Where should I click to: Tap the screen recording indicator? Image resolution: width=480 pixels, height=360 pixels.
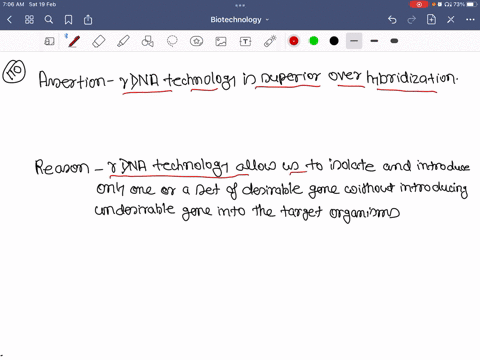click(x=419, y=4)
